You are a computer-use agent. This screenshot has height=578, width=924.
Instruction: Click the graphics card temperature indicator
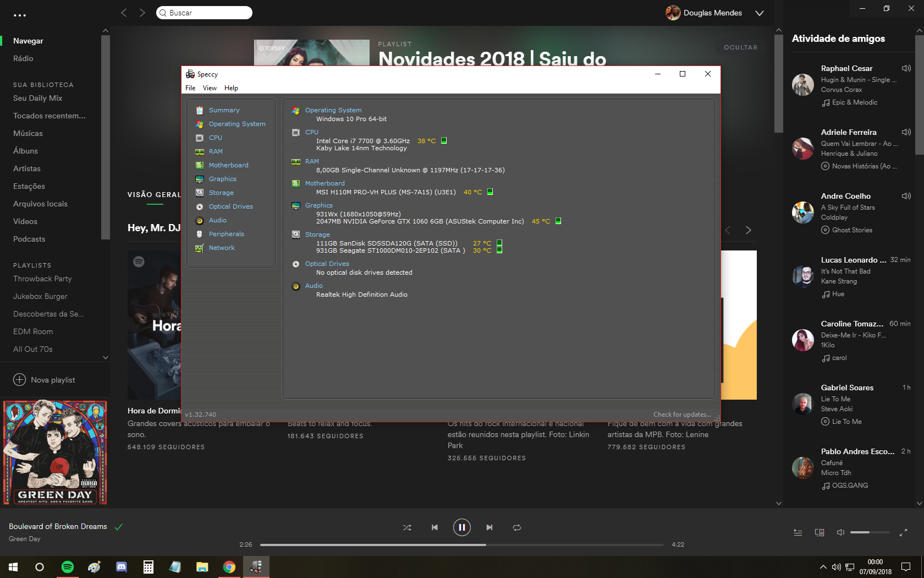tap(558, 221)
